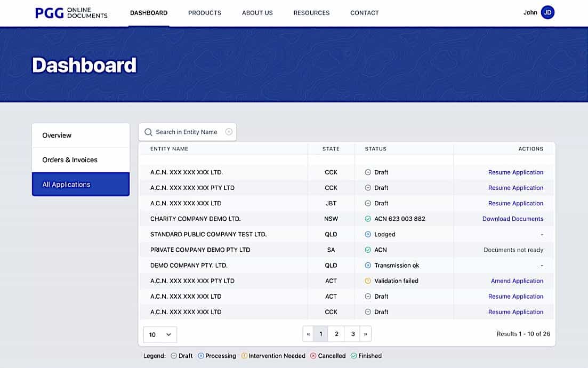588x368 pixels.
Task: Go to the next page using the » control
Action: [x=366, y=333]
